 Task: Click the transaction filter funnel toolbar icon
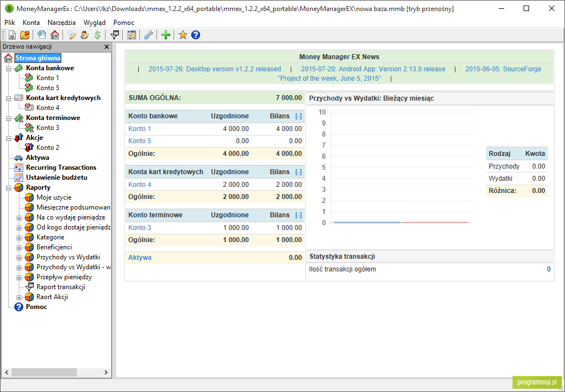pyautogui.click(x=114, y=35)
